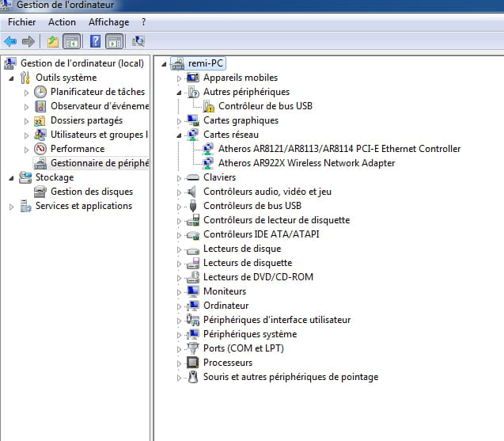Expand the Processeurs category
This screenshot has width=504, height=441.
pos(179,363)
